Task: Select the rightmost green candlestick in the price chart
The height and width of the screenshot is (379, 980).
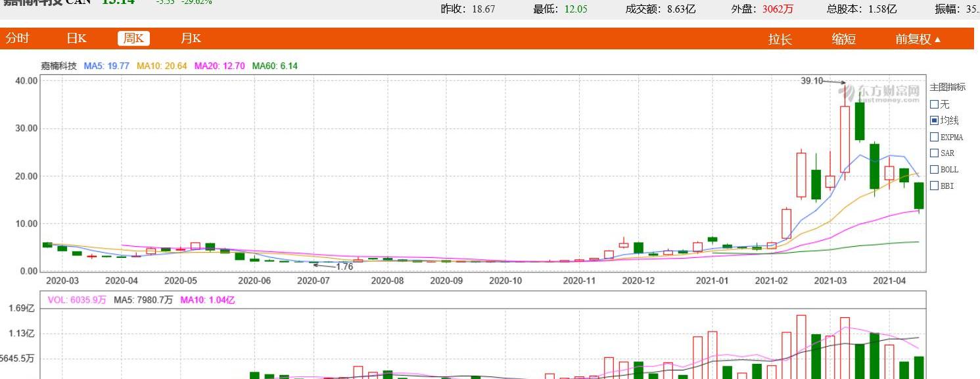Action: (919, 196)
